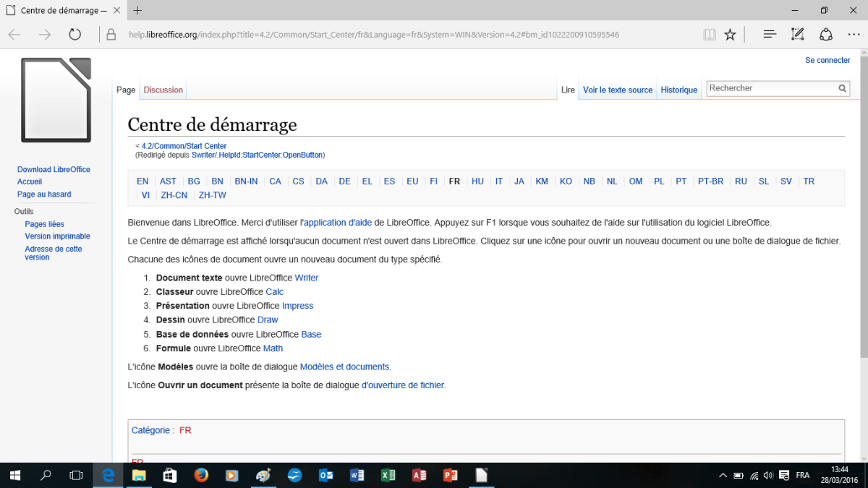Switch the page language to DE
Viewport: 868px width, 488px height.
(344, 181)
